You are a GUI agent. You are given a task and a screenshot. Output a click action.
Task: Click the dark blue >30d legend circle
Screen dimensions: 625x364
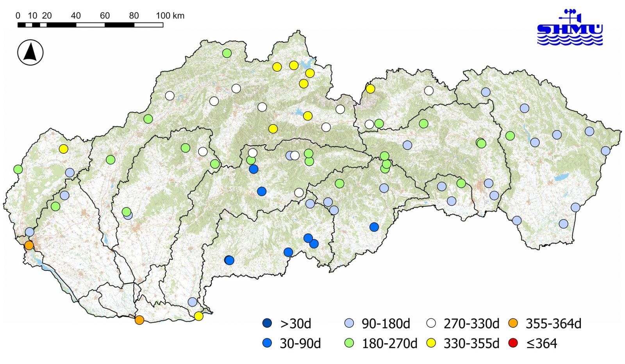(267, 323)
